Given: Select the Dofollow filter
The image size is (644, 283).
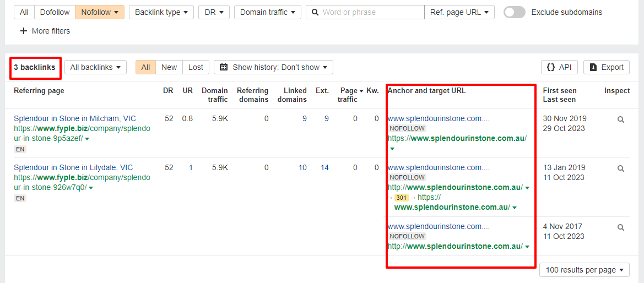Looking at the screenshot, I should point(55,12).
